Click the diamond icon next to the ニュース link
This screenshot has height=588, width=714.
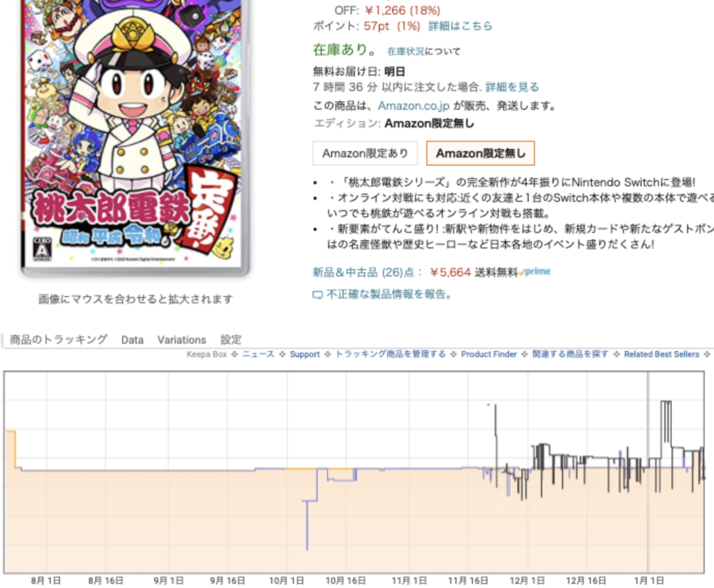pyautogui.click(x=281, y=354)
